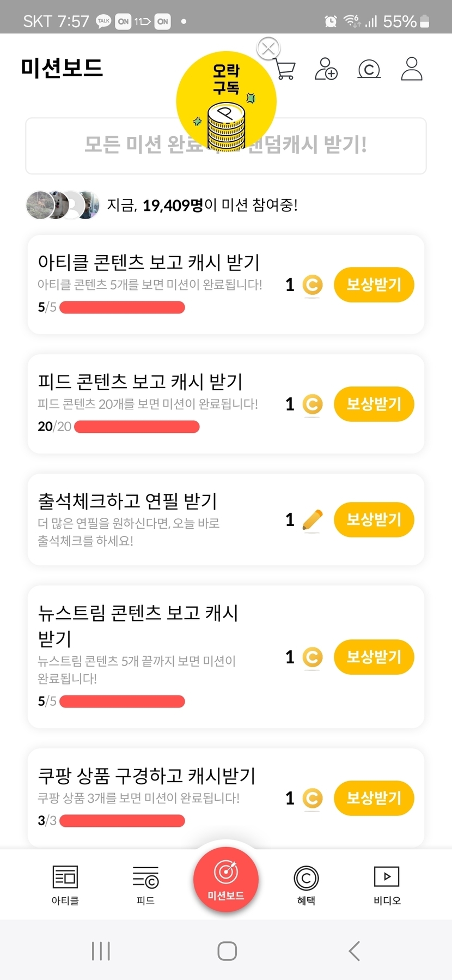Screen dimensions: 452x980
Task: Tap the red 미션보드 center button
Action: [x=226, y=878]
